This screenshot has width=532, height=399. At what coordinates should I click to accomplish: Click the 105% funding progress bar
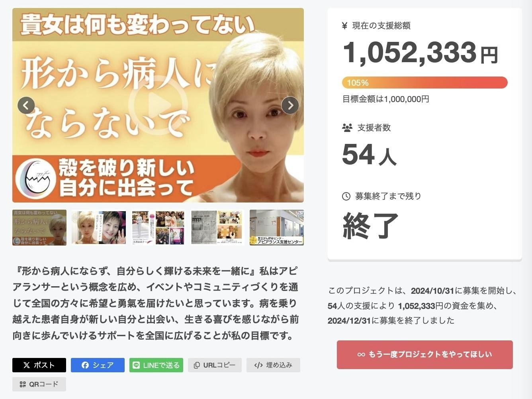pos(424,83)
